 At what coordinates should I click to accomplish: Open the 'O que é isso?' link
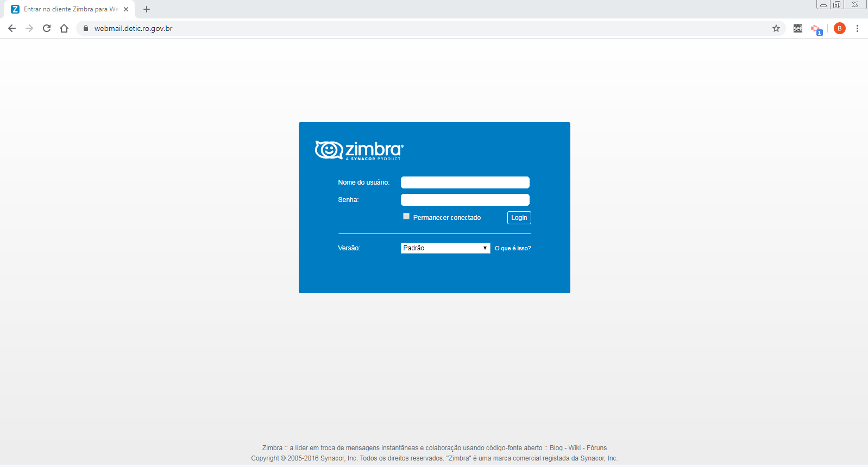(x=513, y=248)
